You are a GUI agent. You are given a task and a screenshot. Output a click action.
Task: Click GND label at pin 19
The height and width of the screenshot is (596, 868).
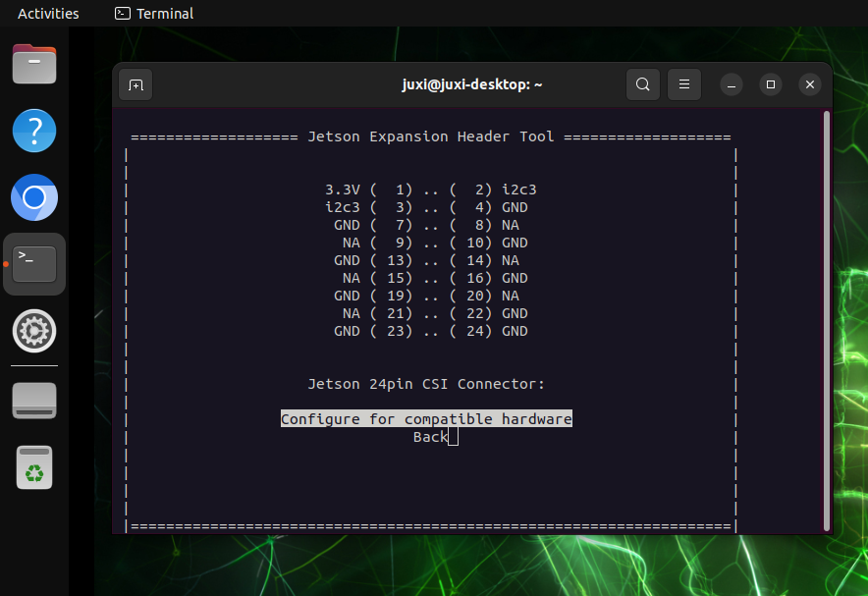coord(347,297)
